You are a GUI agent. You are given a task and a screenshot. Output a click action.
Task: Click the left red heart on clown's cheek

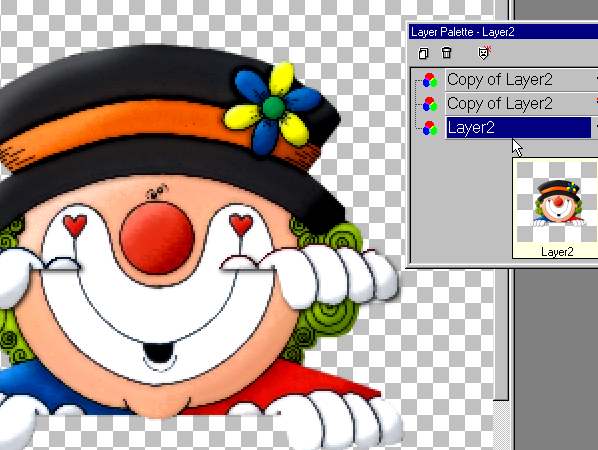tap(75, 225)
